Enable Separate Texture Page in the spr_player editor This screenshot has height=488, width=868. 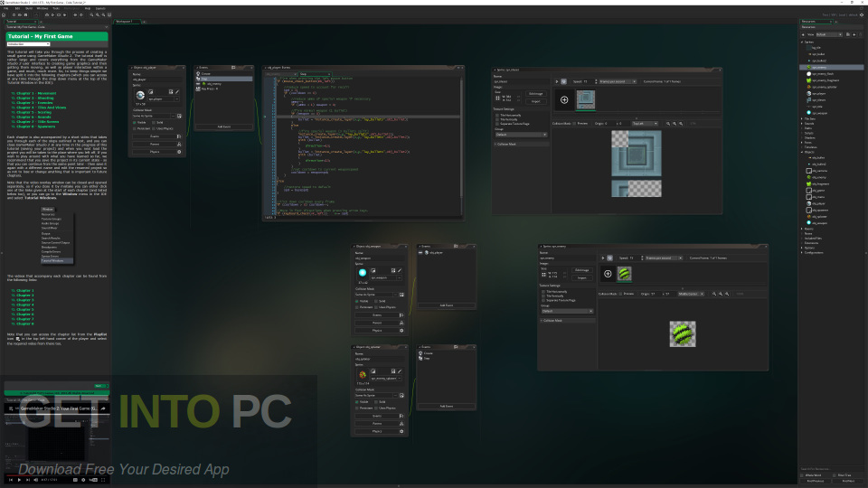(497, 124)
